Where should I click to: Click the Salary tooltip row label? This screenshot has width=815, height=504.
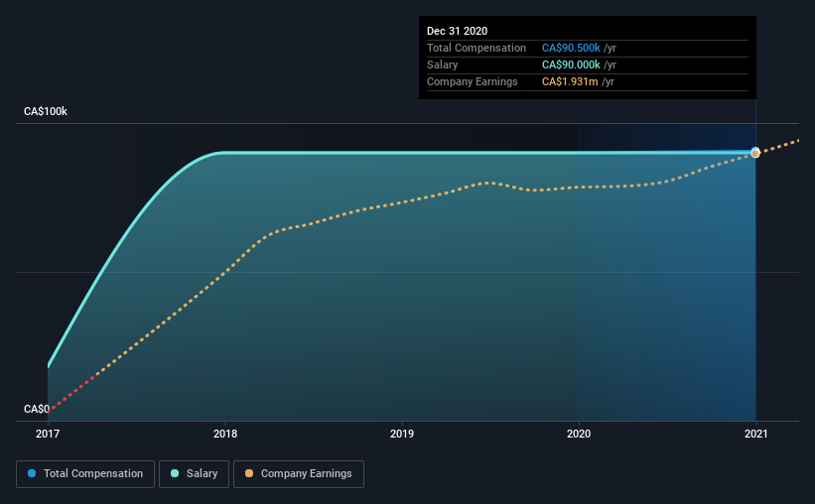(443, 64)
